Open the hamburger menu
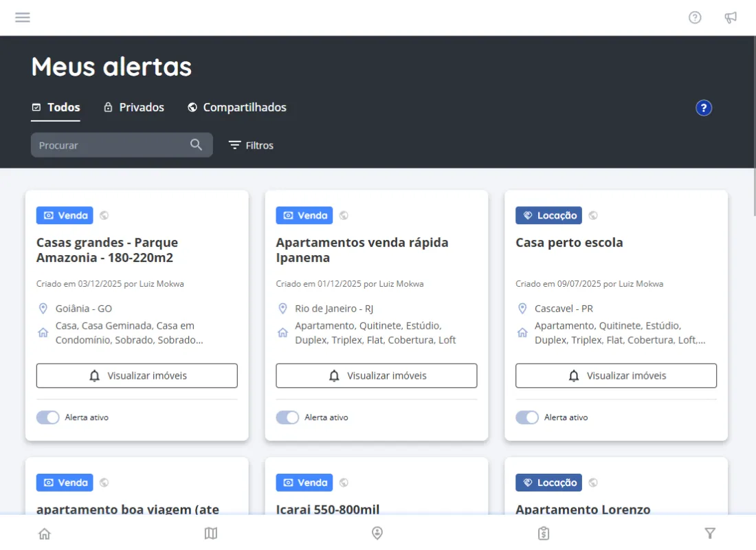The width and height of the screenshot is (756, 550). (22, 18)
